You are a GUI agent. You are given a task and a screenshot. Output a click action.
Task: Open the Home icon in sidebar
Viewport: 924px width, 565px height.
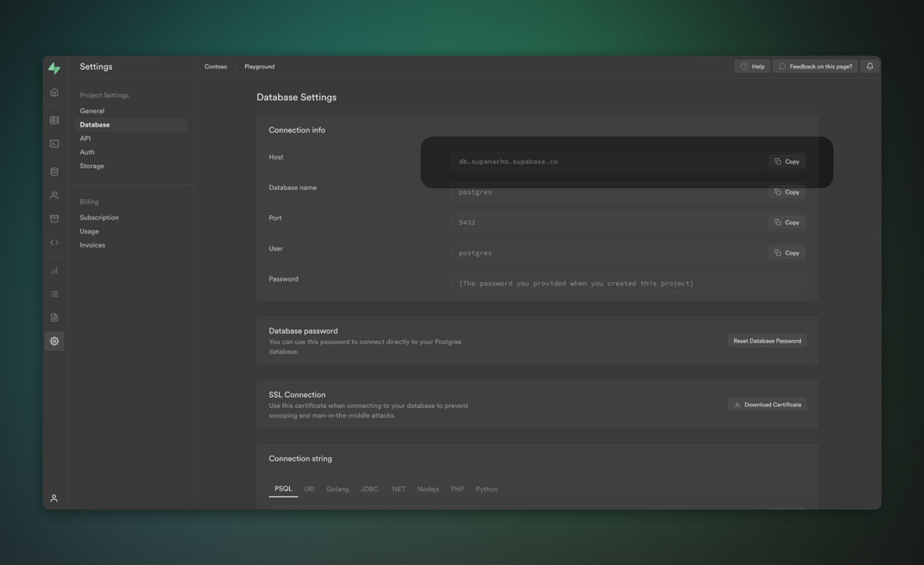click(x=54, y=92)
